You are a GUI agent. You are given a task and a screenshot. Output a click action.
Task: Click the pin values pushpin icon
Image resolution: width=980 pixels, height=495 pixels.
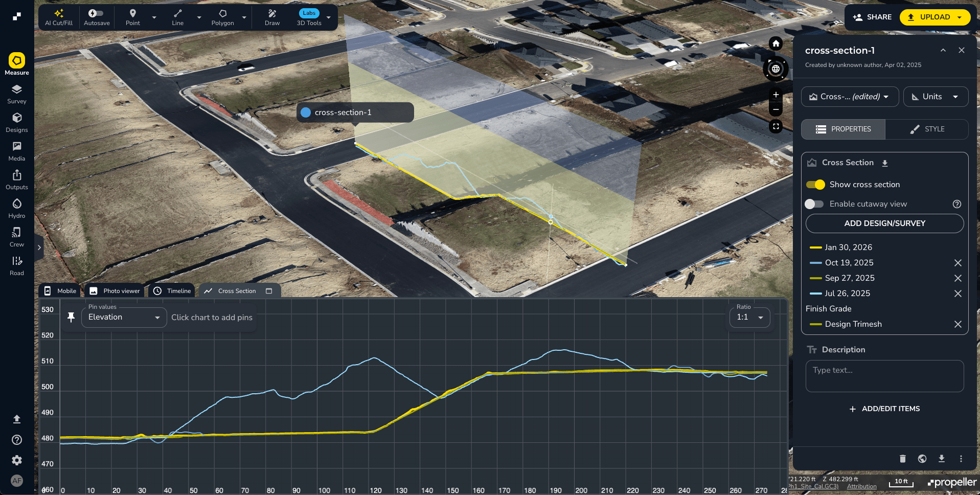[71, 318]
